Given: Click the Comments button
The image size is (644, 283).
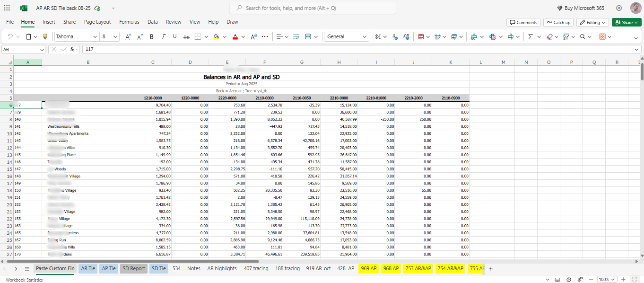Looking at the screenshot, I should [x=523, y=22].
